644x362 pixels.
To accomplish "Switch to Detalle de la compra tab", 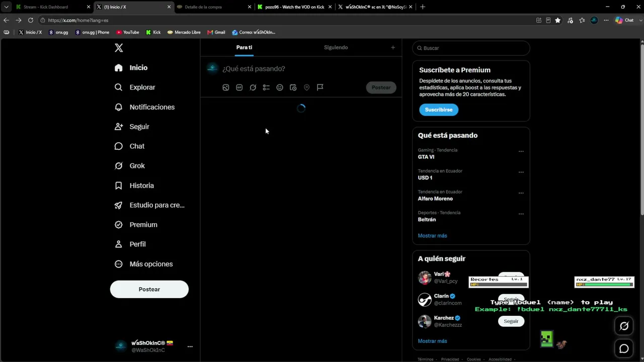I will point(213,7).
